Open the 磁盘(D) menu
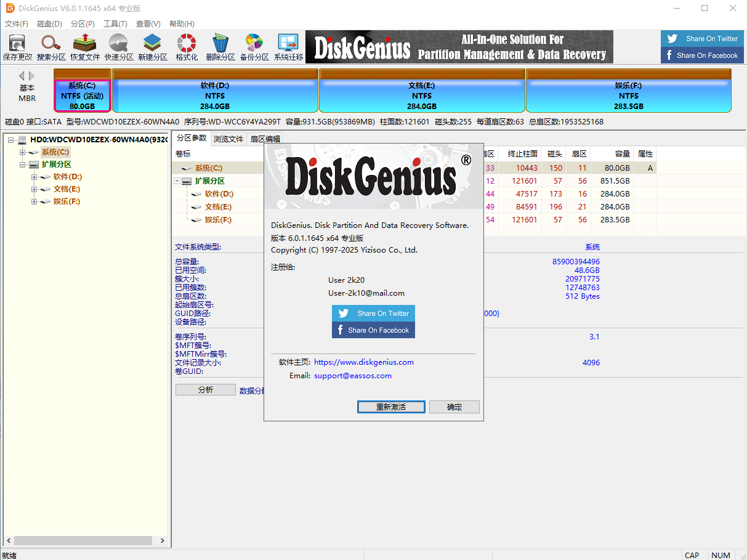 (x=49, y=23)
